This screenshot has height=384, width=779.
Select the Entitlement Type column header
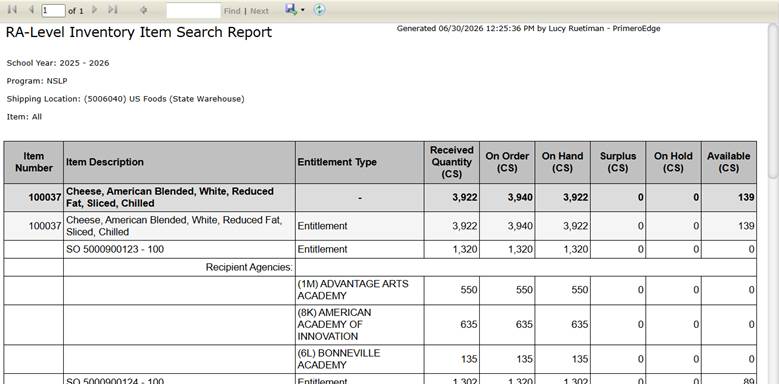pyautogui.click(x=360, y=162)
